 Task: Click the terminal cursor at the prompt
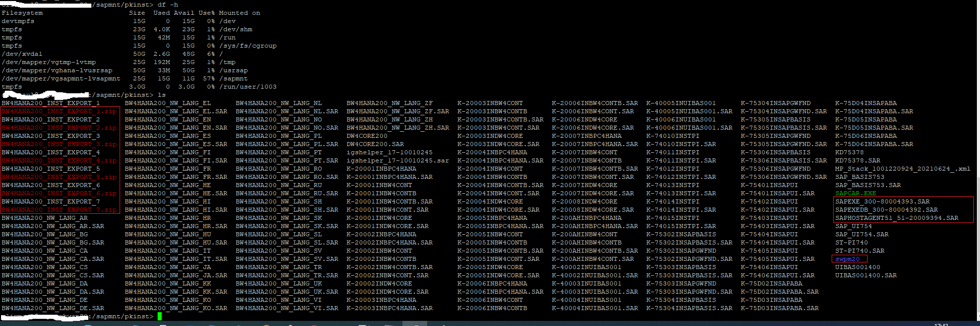point(160,316)
